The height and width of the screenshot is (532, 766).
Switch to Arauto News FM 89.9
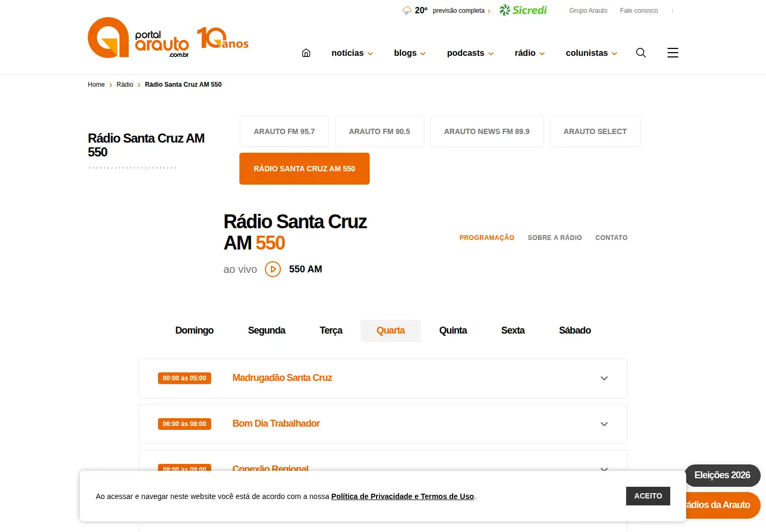coord(487,131)
